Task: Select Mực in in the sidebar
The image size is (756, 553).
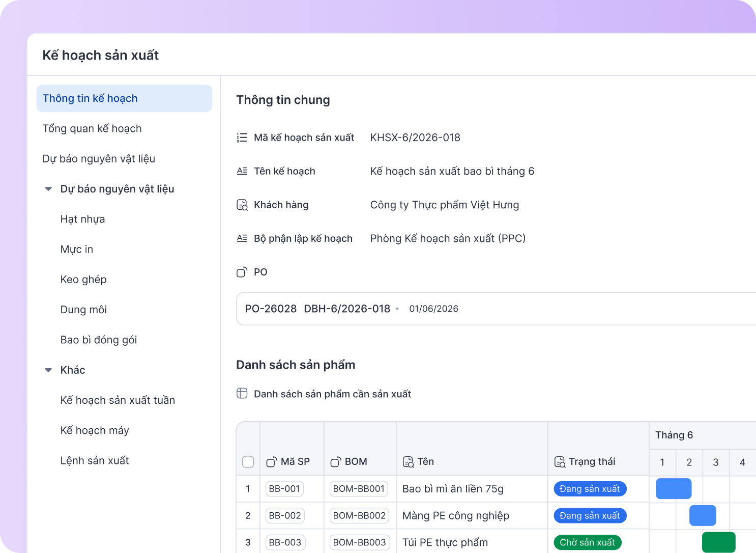Action: pyautogui.click(x=77, y=250)
